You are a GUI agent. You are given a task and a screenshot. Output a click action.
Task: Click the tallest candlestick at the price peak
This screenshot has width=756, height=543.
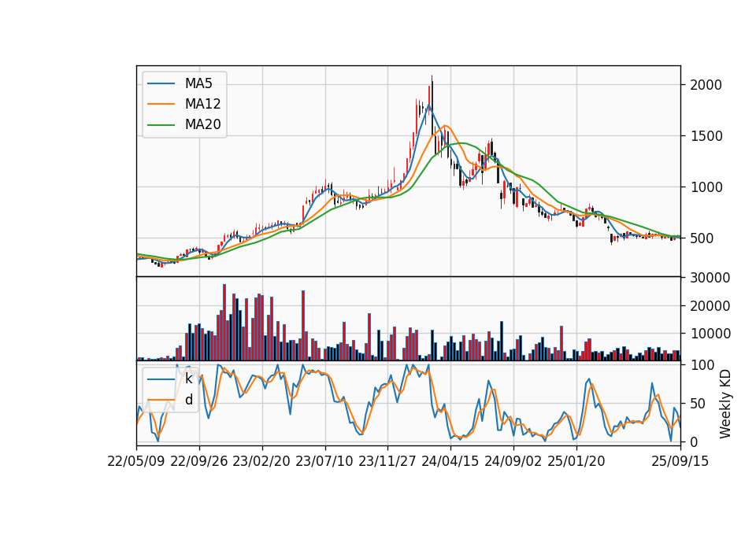(x=432, y=105)
